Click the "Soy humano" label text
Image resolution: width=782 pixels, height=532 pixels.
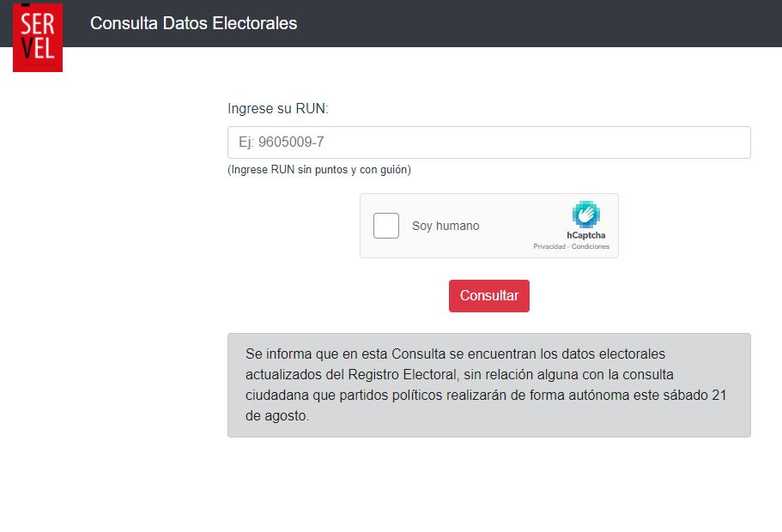(x=446, y=226)
